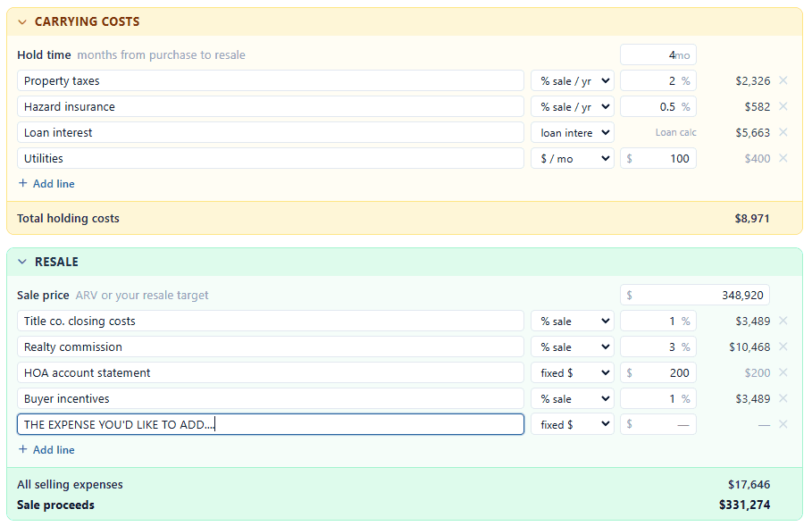Screen dimensions: 812x526
Task: Open Utilities $ / mo dropdown
Action: point(573,158)
